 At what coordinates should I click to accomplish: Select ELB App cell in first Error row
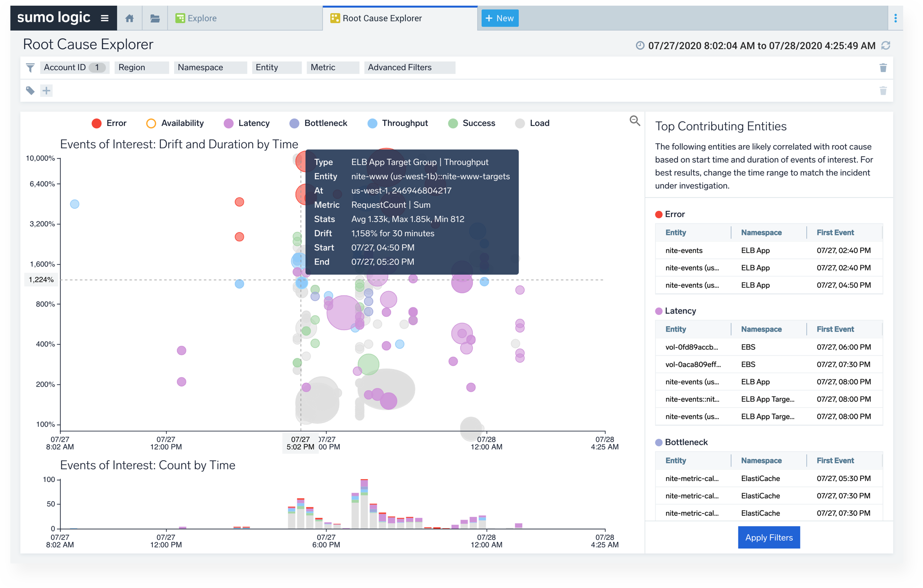click(755, 250)
